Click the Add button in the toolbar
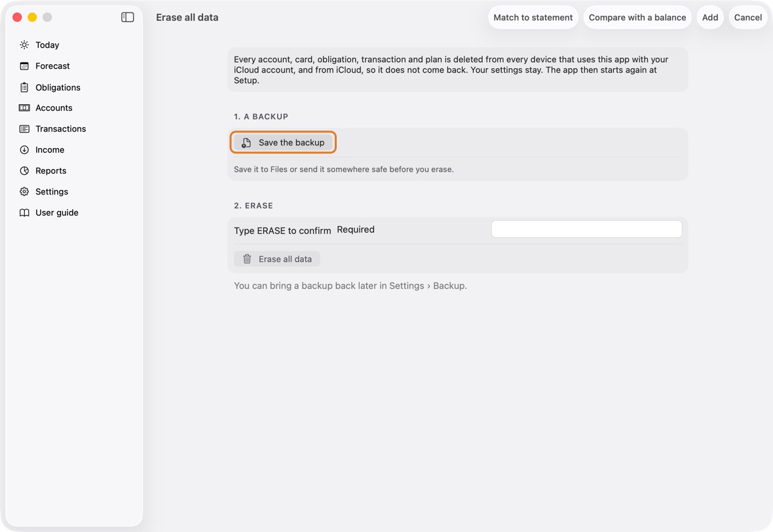Screen dimensions: 773x532 pyautogui.click(x=710, y=17)
